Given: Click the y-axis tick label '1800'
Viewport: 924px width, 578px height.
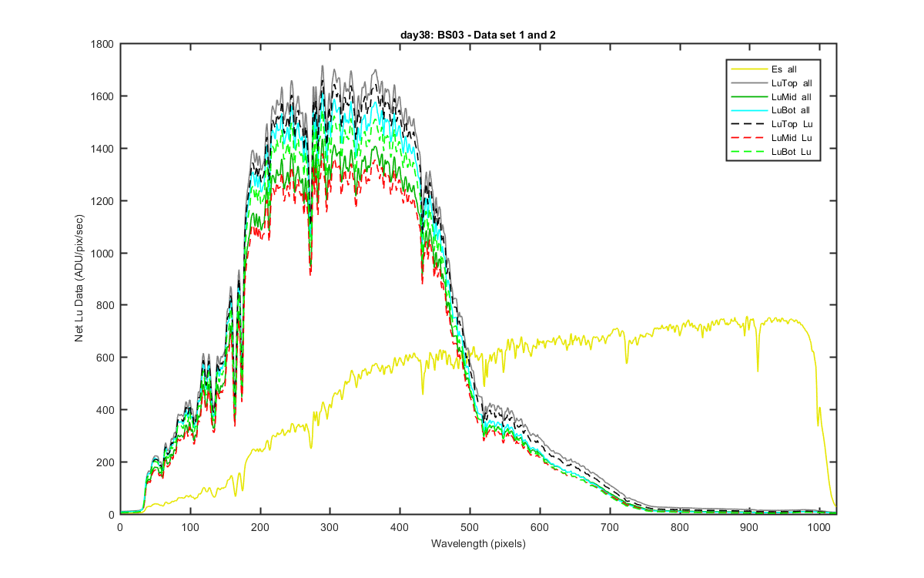Looking at the screenshot, I should click(103, 44).
